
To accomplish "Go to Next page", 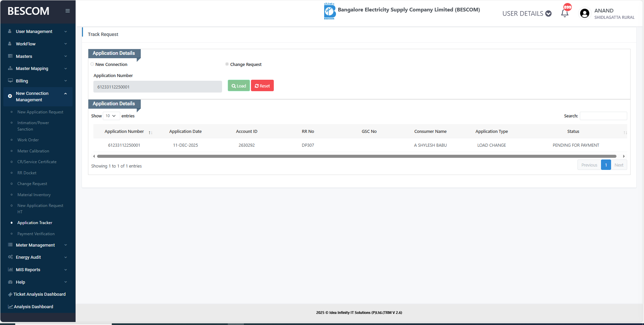I will (x=619, y=165).
